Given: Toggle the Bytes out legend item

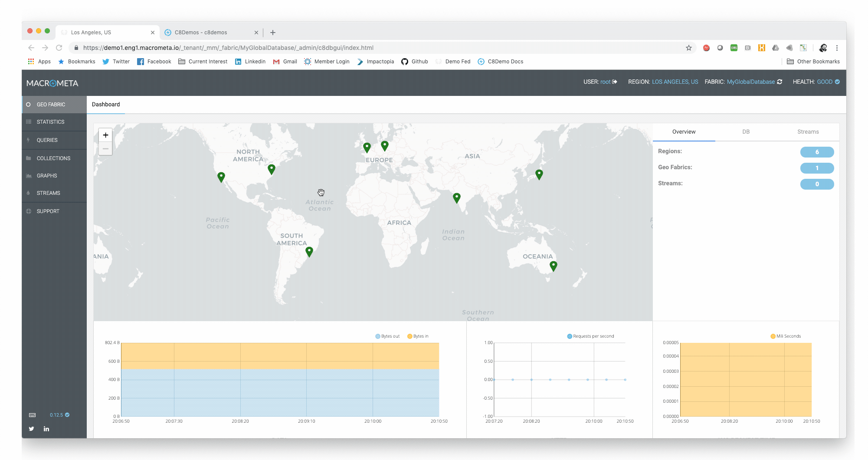Looking at the screenshot, I should (x=387, y=336).
